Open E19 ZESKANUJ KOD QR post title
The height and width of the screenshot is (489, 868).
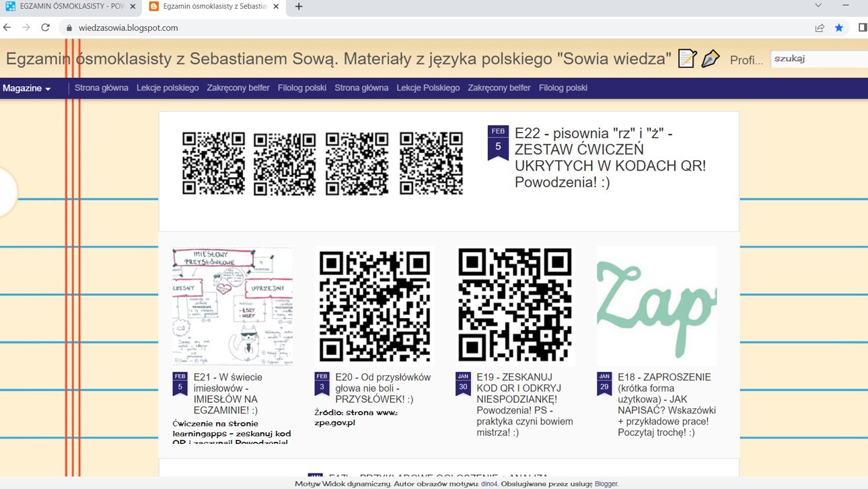click(x=525, y=405)
